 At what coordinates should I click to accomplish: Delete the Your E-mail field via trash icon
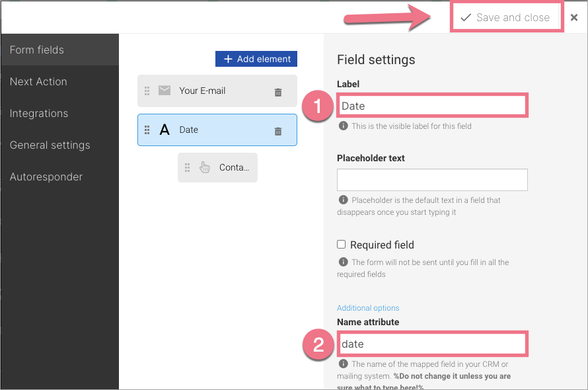point(277,91)
